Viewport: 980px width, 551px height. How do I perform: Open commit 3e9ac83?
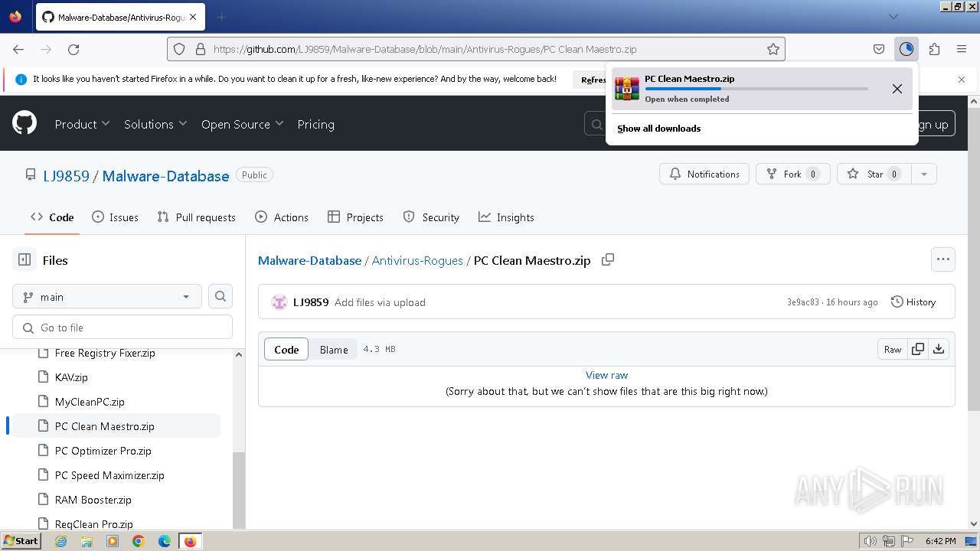tap(802, 302)
